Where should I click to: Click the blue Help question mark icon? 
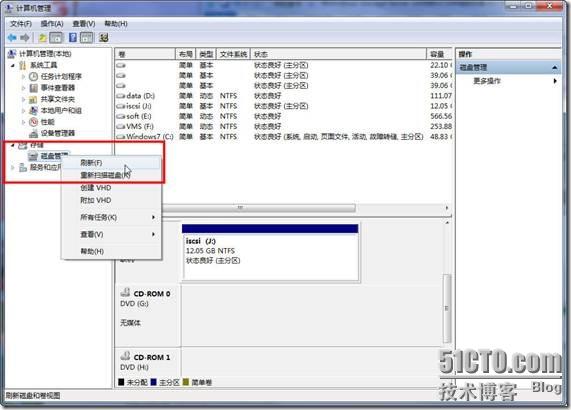coord(73,38)
